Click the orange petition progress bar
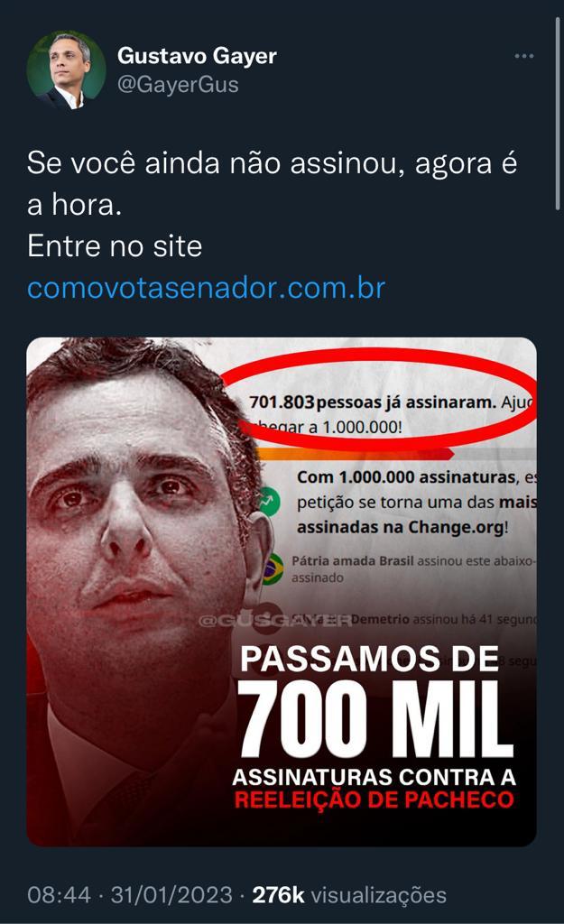Screen dimensions: 564x924 coord(354,454)
